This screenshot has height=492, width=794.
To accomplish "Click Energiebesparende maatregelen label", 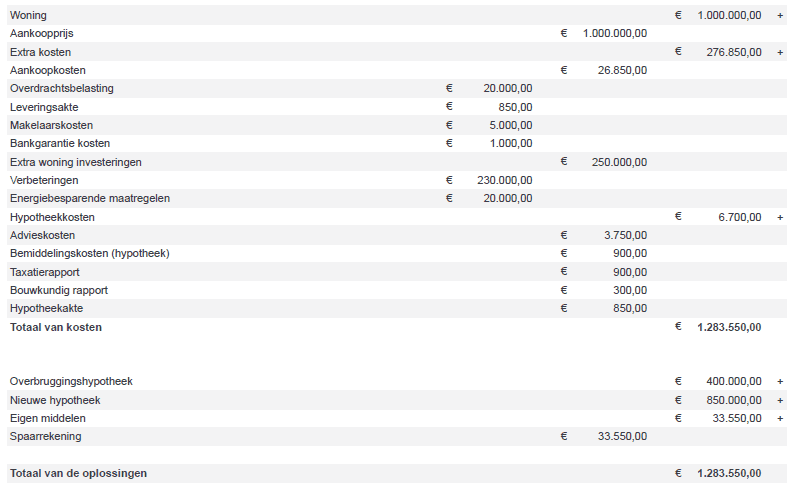I will tap(90, 198).
